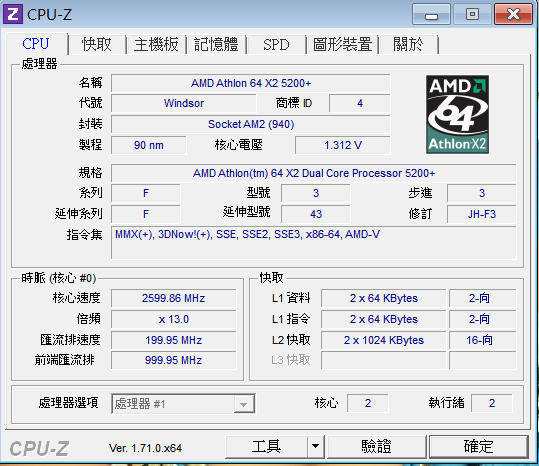Click the L1 資料 2 x 64 KBytes value
The width and height of the screenshot is (539, 466).
[x=384, y=298]
